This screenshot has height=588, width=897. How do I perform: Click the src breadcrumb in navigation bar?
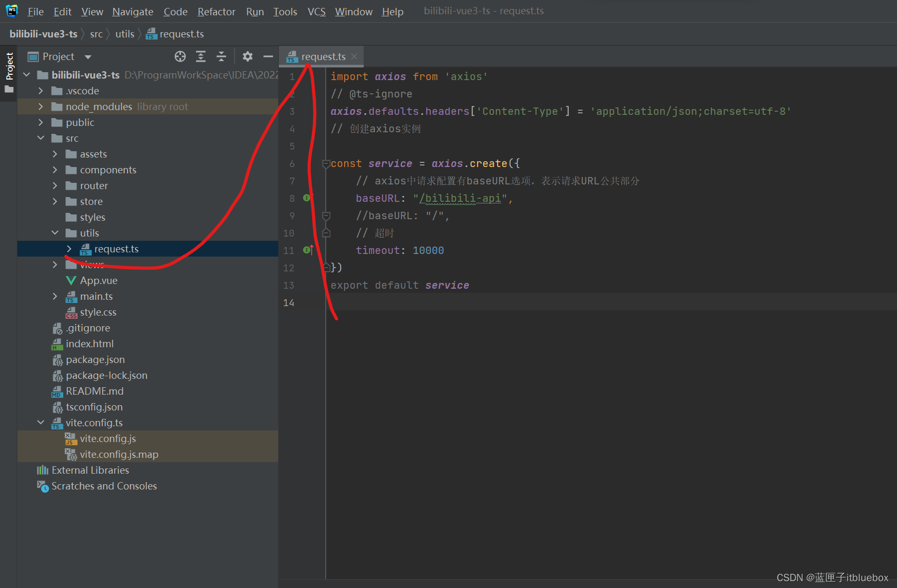click(x=96, y=34)
